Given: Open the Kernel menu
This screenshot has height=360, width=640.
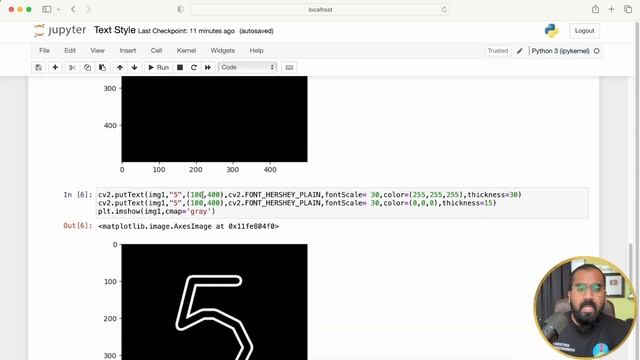Looking at the screenshot, I should point(186,51).
